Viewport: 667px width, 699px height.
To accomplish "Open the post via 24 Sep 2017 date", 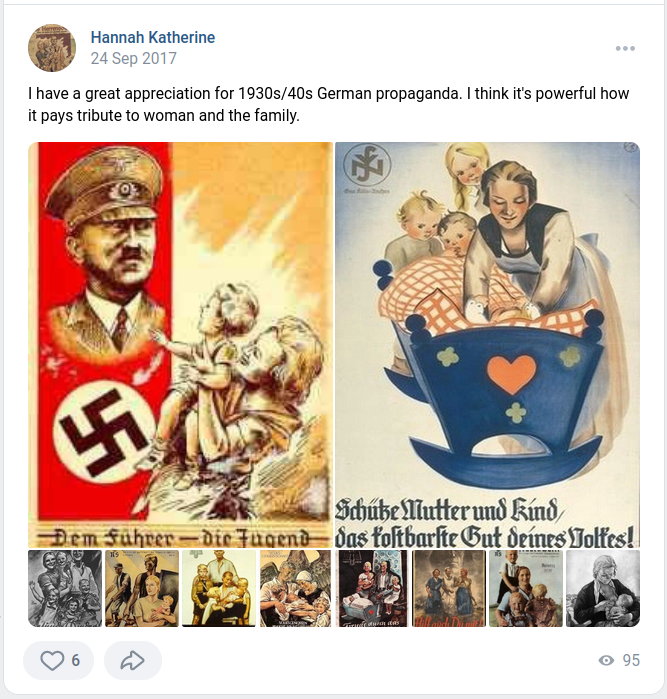I will tap(133, 58).
